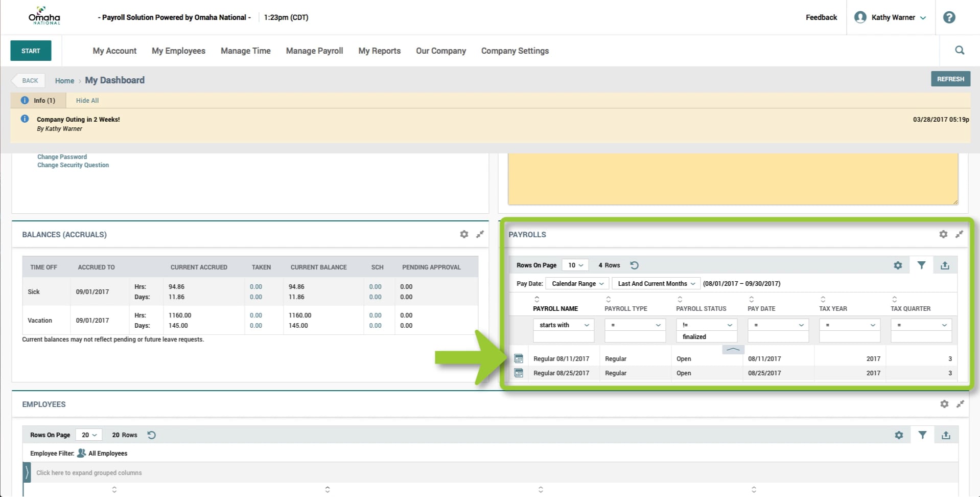Open the search magnifier at top right

959,50
